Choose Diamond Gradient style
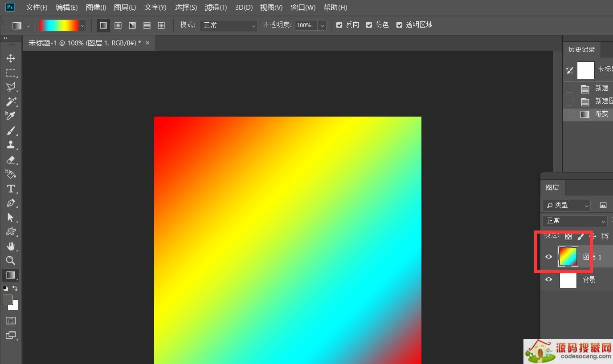The height and width of the screenshot is (364, 613). pyautogui.click(x=161, y=25)
